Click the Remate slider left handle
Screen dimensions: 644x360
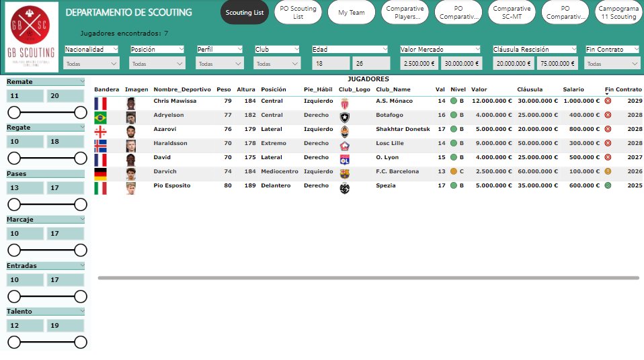pyautogui.click(x=14, y=112)
